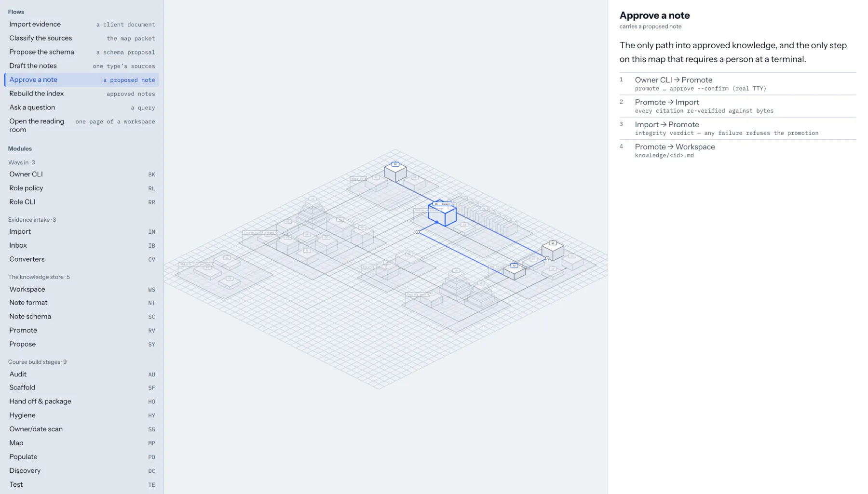The image size is (868, 494).
Task: Open the Import evidence flow
Action: (81, 24)
